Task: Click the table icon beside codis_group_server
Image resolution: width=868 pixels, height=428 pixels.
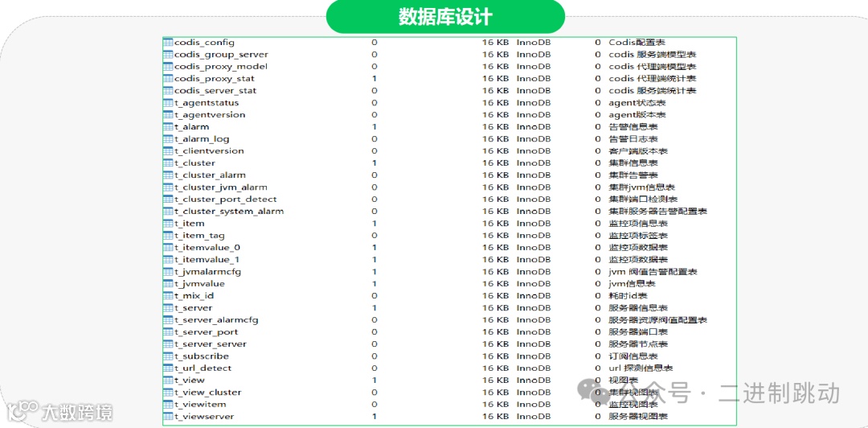Action: 168,55
